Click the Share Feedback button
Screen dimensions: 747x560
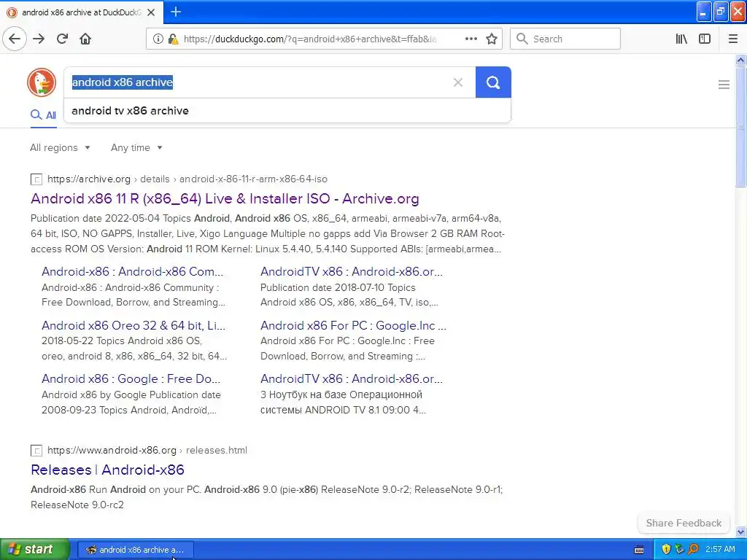(684, 523)
